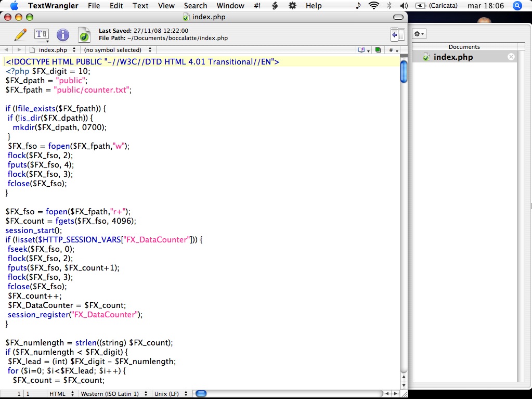Change the Western (ISO Latin 1) encoding popup
Image resolution: width=532 pixels, height=399 pixels.
[114, 394]
